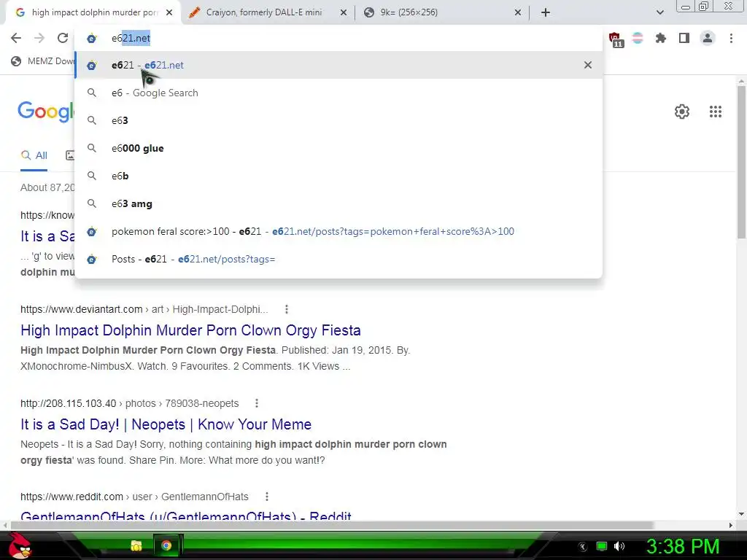
Task: Open the volume speaker icon
Action: coord(619,547)
